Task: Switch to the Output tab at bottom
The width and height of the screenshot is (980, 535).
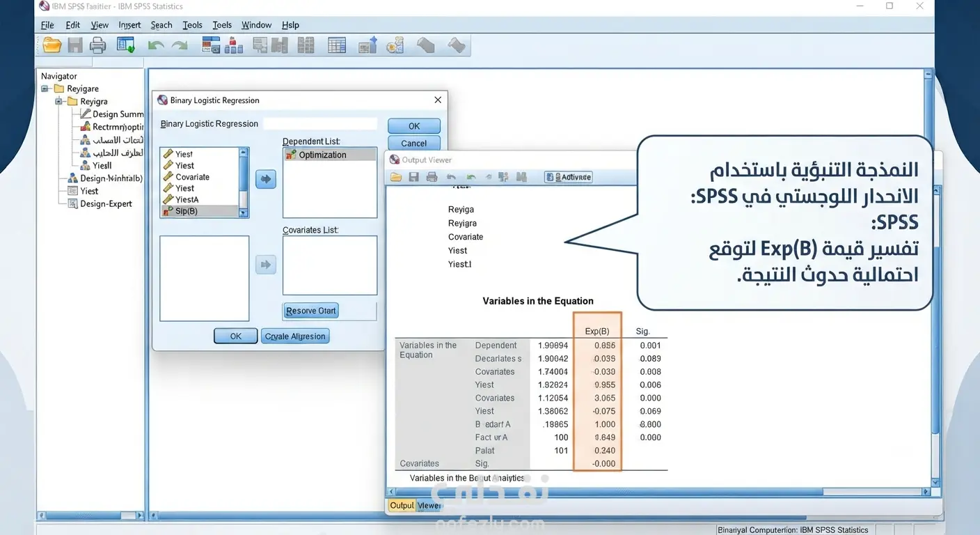Action: [402, 506]
